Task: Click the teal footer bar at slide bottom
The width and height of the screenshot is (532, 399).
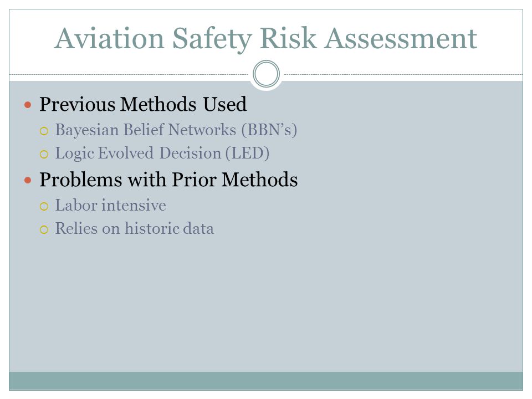Action: [266, 381]
